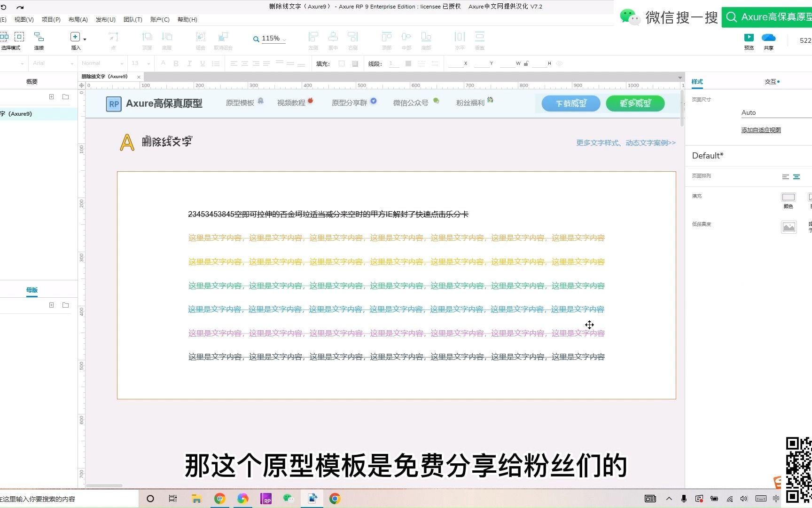Open the 项目(P) menu
This screenshot has width=812, height=508.
(51, 19)
